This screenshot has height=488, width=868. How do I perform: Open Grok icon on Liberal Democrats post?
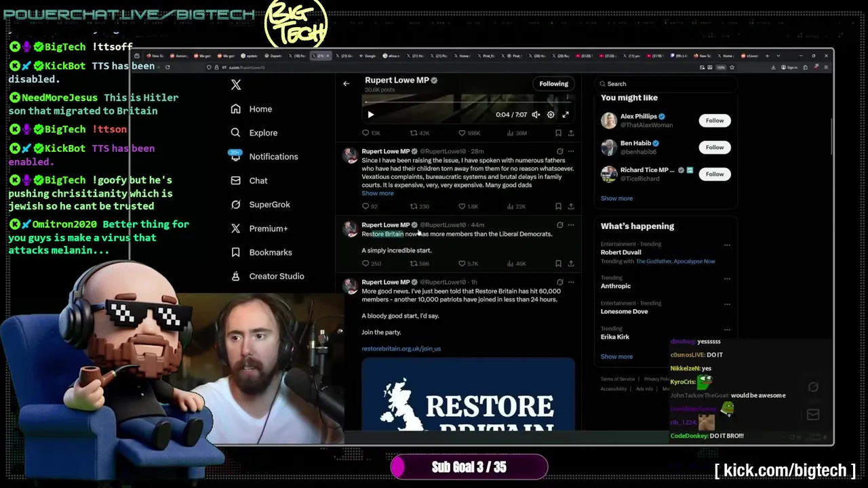tap(559, 225)
